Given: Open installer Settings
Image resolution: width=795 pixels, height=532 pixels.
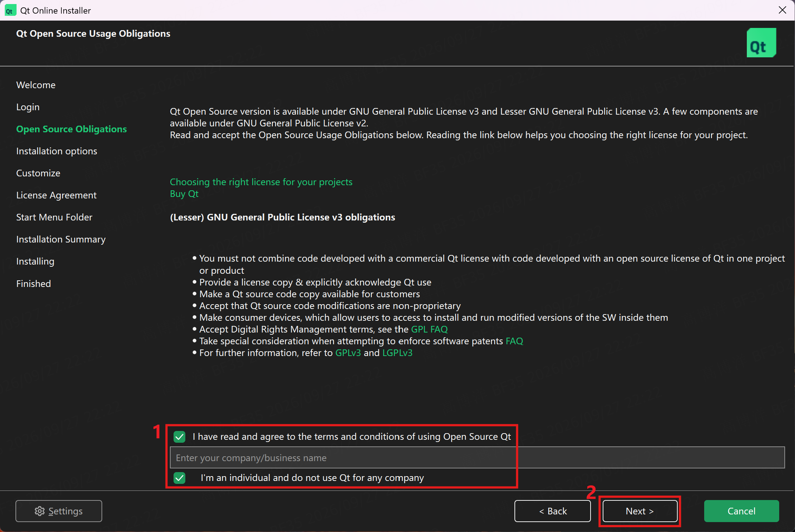Looking at the screenshot, I should [x=59, y=511].
